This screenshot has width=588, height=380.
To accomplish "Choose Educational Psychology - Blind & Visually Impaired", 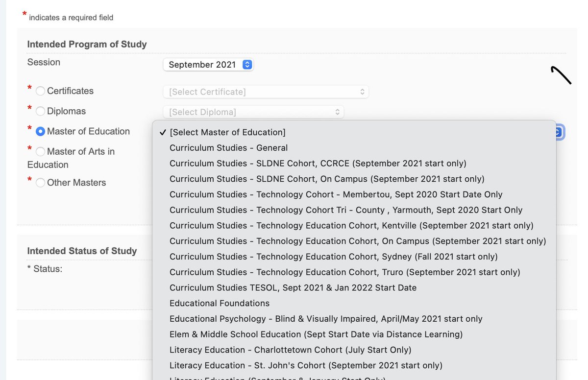I will (x=354, y=319).
